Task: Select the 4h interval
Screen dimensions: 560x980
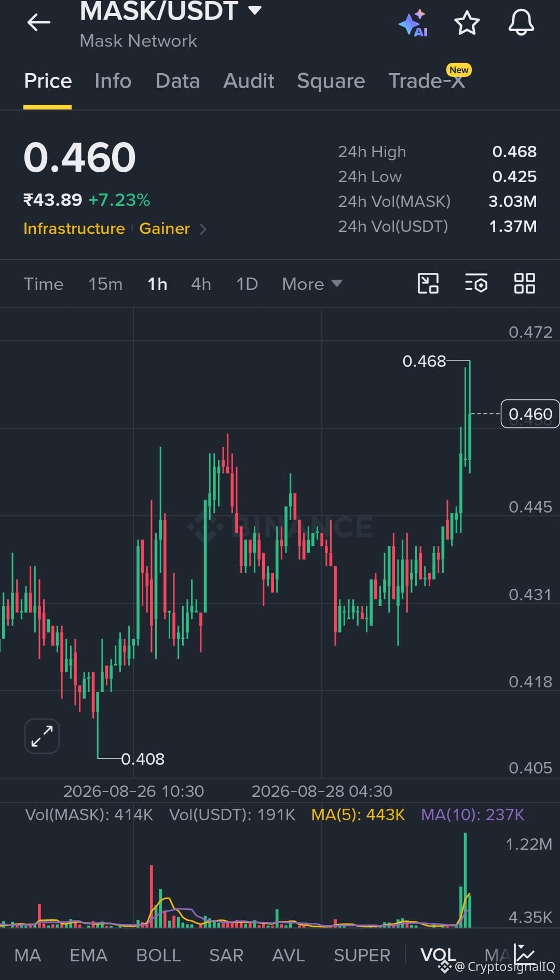Action: coord(201,284)
